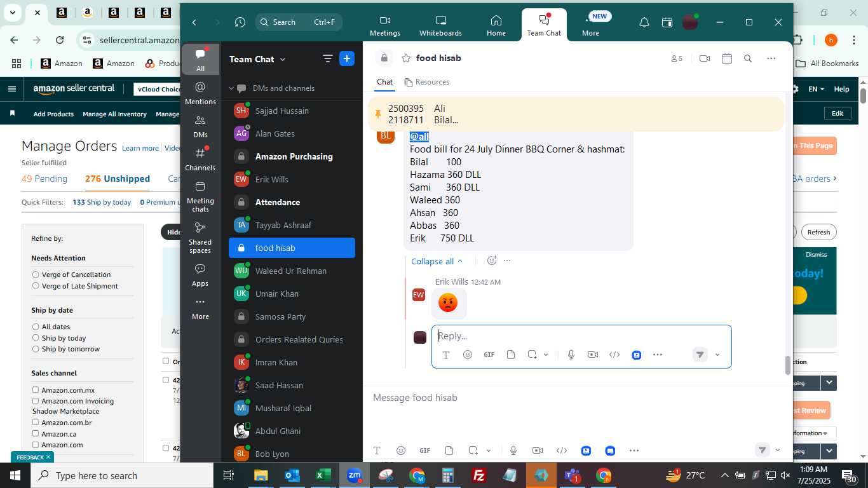Expand the Team Chat header dropdown
Screen dimensions: 868x488
tap(283, 59)
